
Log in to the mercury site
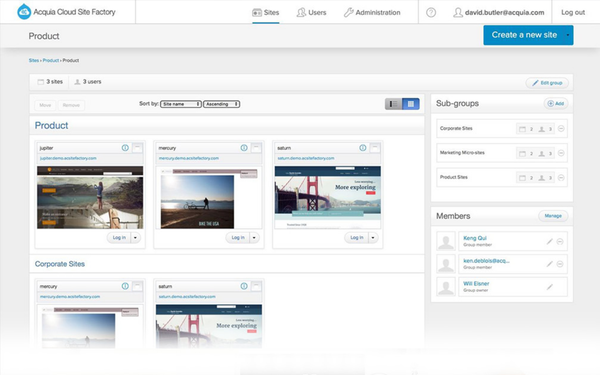pyautogui.click(x=238, y=238)
